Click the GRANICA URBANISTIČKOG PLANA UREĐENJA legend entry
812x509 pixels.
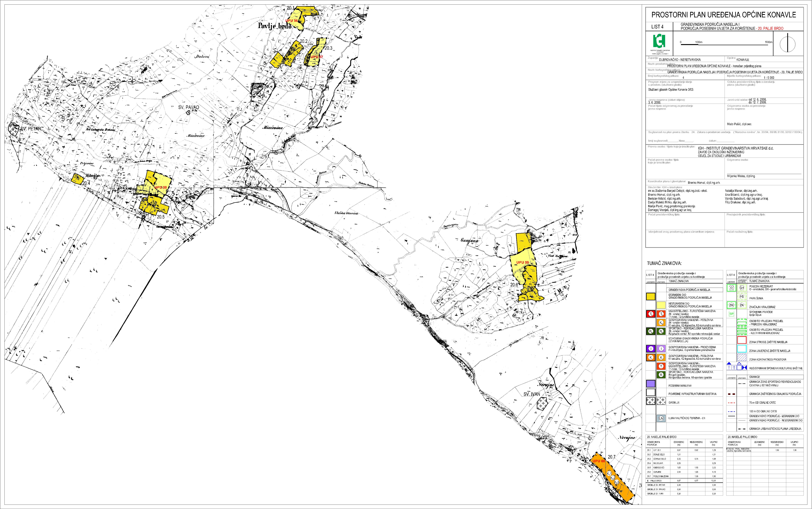click(x=775, y=429)
